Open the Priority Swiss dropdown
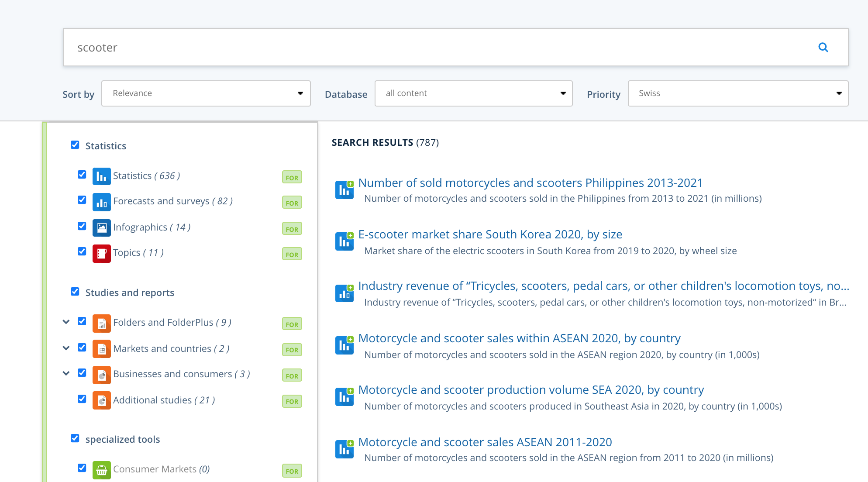Viewport: 868px width, 482px height. [738, 93]
